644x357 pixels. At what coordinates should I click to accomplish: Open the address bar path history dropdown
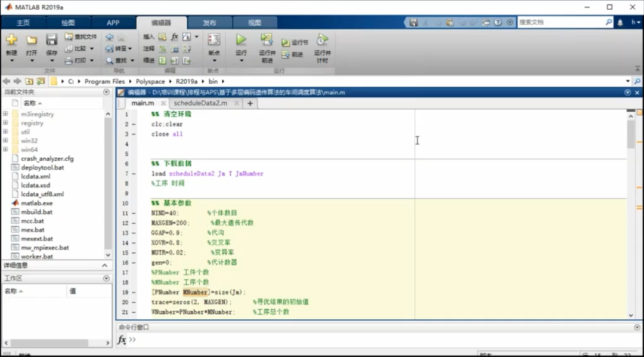pyautogui.click(x=627, y=81)
